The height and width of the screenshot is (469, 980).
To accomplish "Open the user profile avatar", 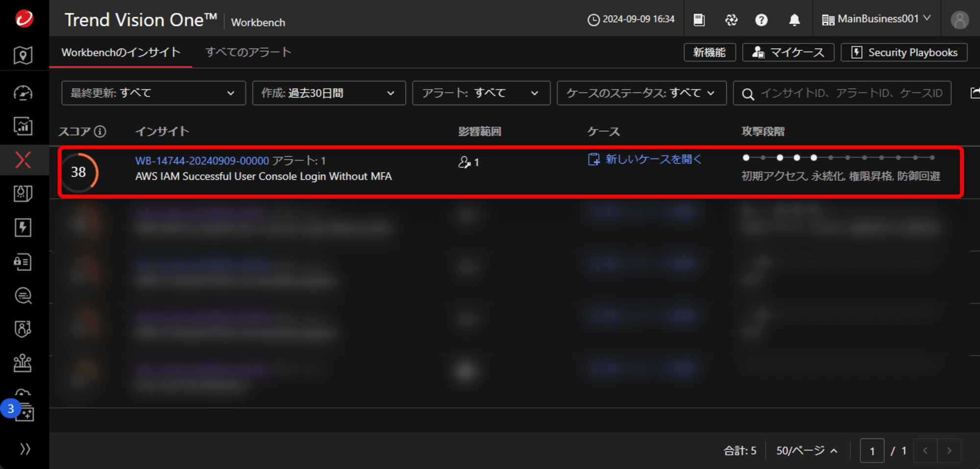I will click(959, 20).
